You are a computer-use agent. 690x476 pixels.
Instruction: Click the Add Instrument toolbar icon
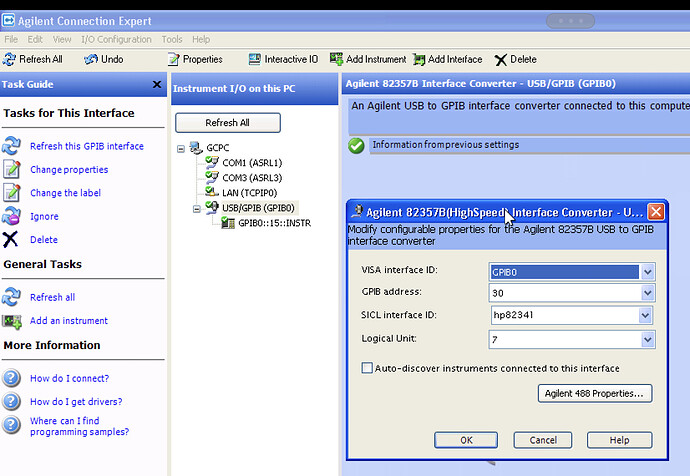[x=337, y=59]
